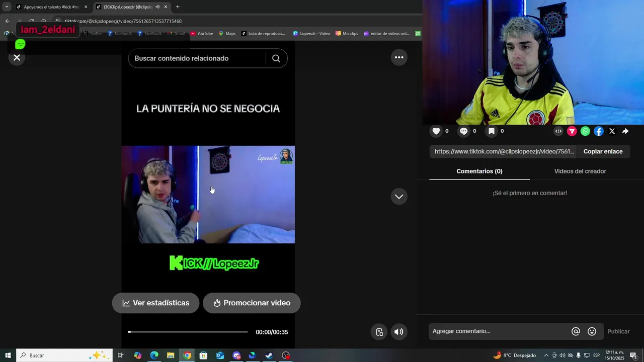Toggle the auto-scroll icon
The image size is (644, 362).
(x=379, y=332)
